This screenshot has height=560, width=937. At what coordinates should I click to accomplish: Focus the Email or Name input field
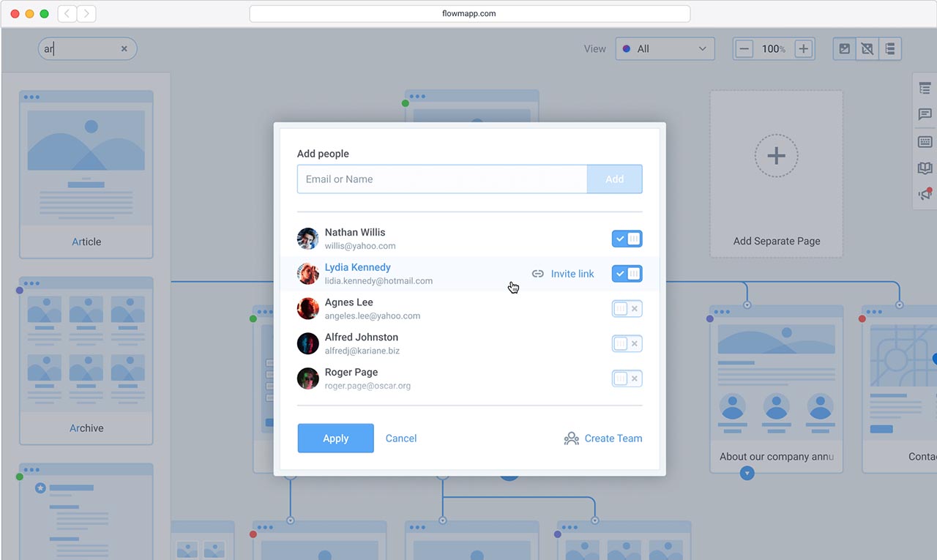tap(442, 179)
